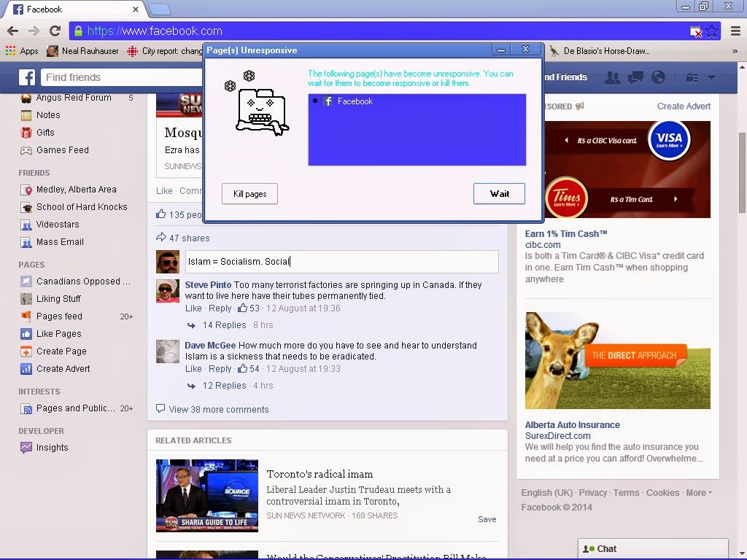The height and width of the screenshot is (560, 747).
Task: Expand the 14 Replies thread
Action: pos(225,325)
